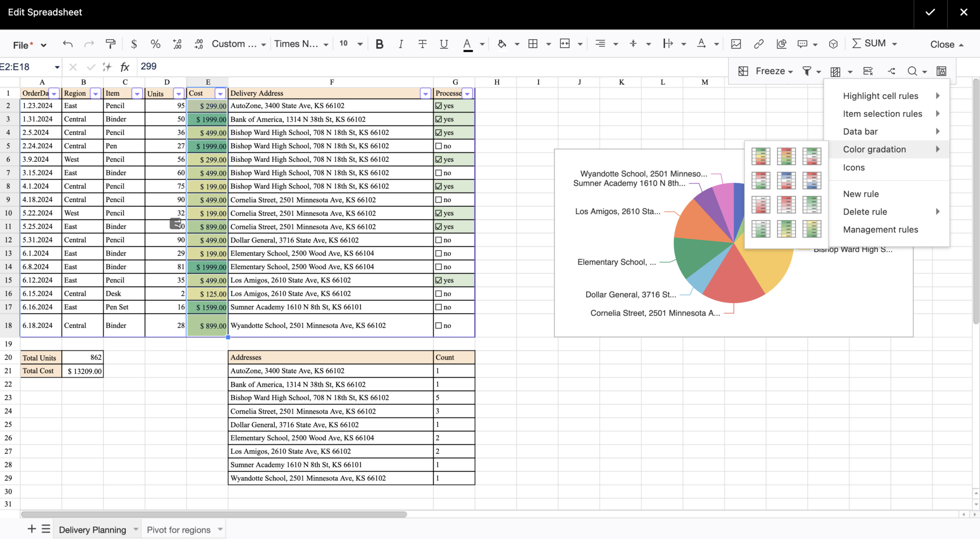
Task: Insert a chart via the chart icon
Action: click(x=782, y=44)
